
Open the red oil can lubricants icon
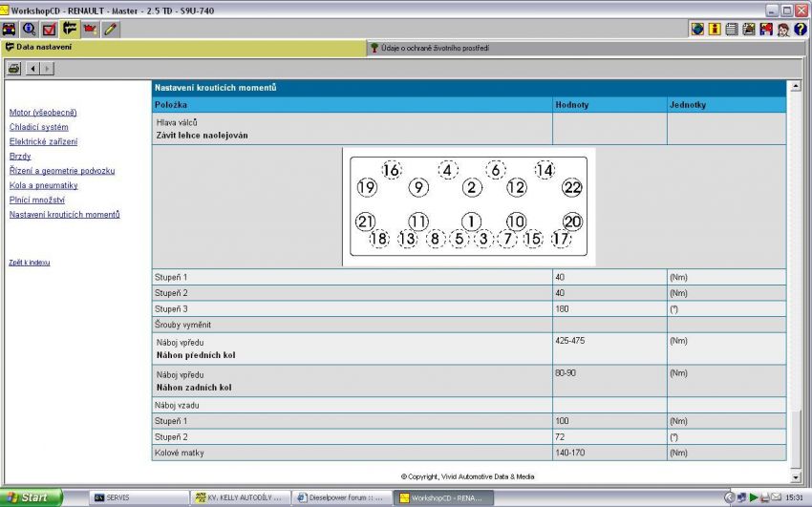pos(90,29)
